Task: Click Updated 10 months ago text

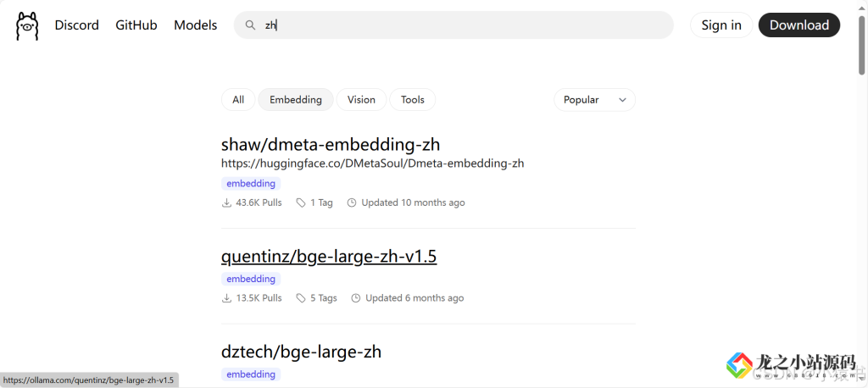Action: pyautogui.click(x=413, y=202)
